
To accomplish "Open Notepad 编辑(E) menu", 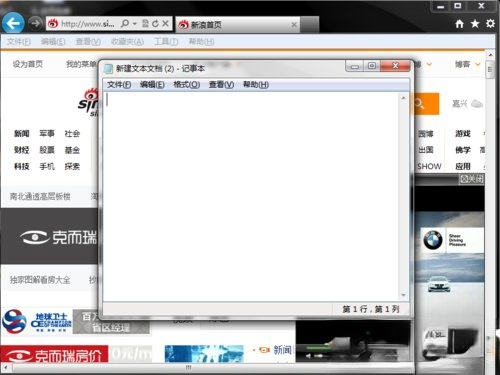I will [x=152, y=85].
